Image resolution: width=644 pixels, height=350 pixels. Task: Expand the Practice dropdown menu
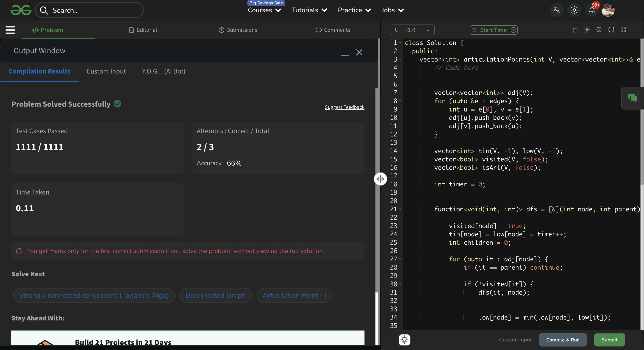tap(354, 10)
